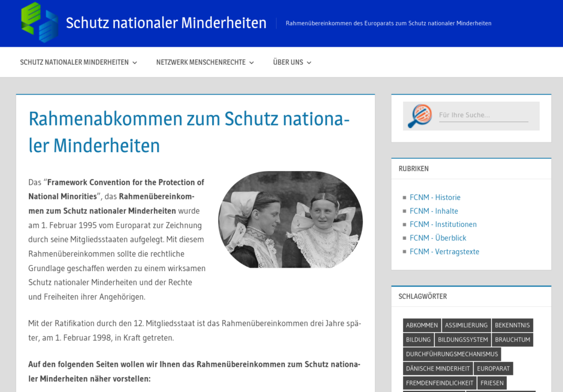The image size is (563, 392).
Task: Click the black-and-white photo of two women
Action: pos(290,219)
